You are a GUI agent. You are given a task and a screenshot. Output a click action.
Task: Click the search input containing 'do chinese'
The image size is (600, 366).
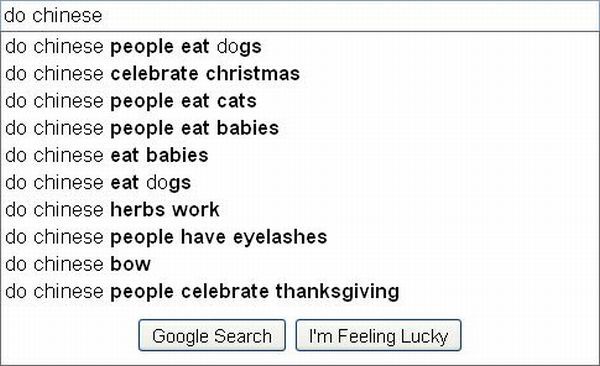300,16
